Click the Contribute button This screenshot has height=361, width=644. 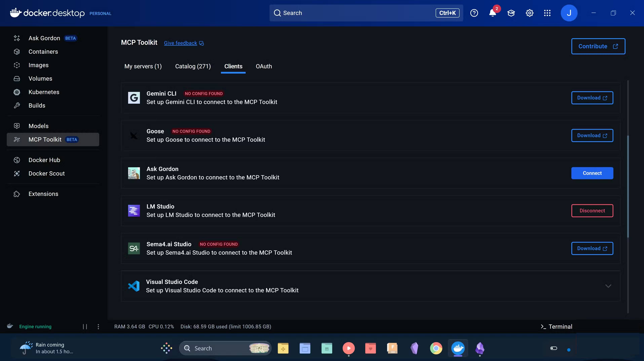(x=598, y=46)
